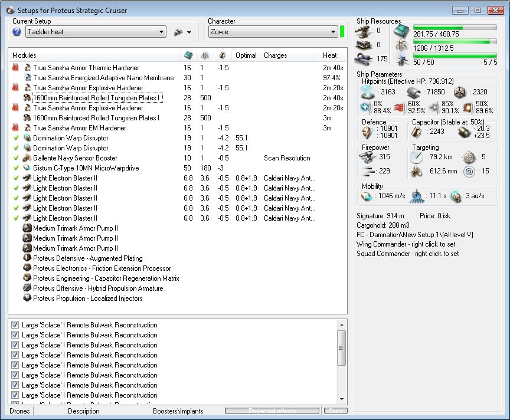Click the CPU usage progress bar
The width and height of the screenshot is (510, 420).
pyautogui.click(x=455, y=27)
